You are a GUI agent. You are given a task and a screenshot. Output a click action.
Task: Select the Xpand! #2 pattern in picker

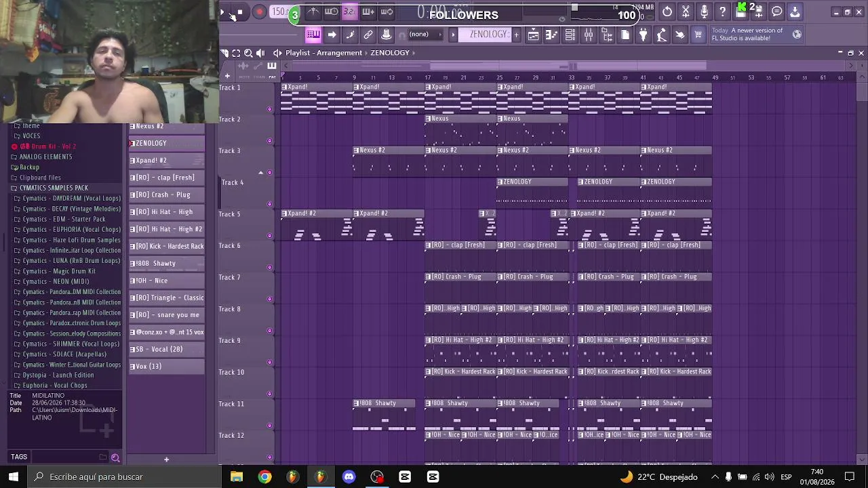coord(167,161)
